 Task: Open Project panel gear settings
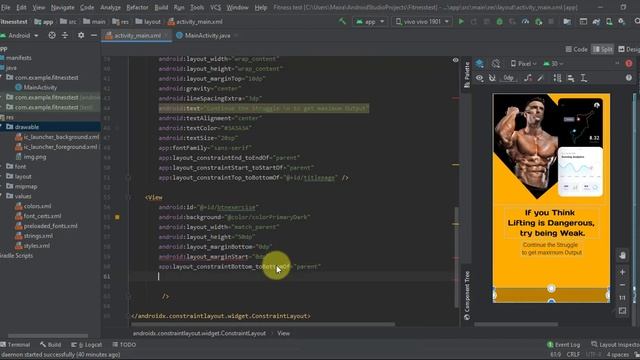(81, 36)
